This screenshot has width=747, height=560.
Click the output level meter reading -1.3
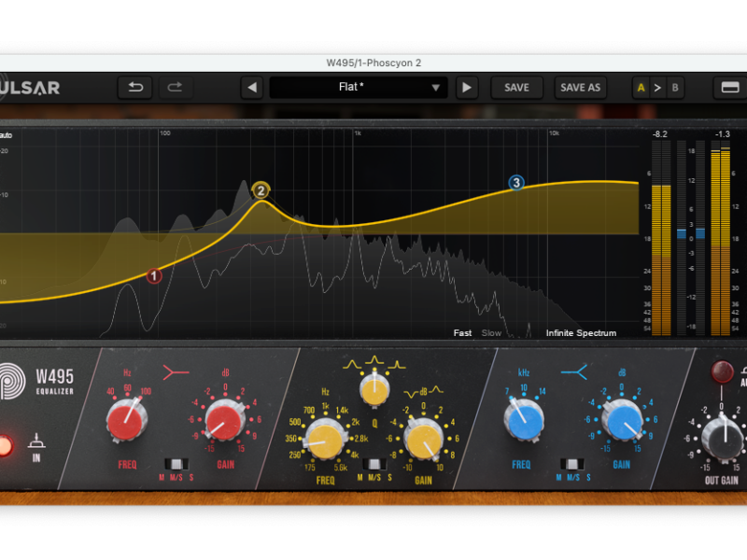(721, 238)
